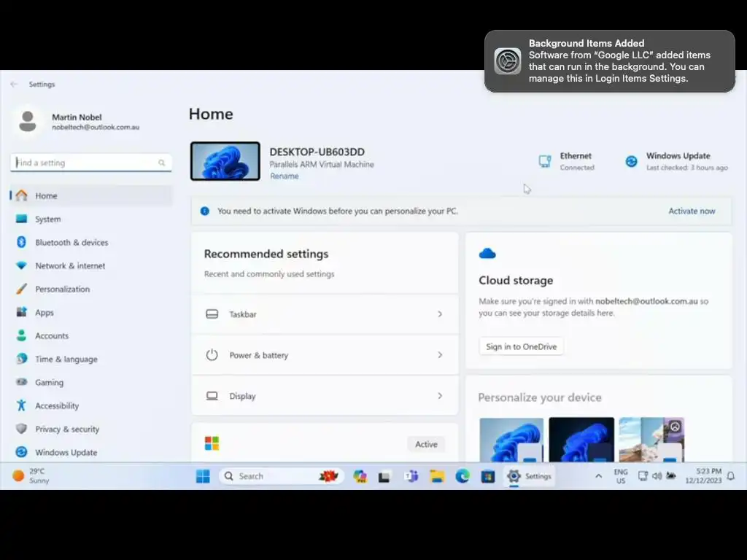Launch Microsoft Edge from taskbar
Viewport: 747px width, 560px height.
462,476
